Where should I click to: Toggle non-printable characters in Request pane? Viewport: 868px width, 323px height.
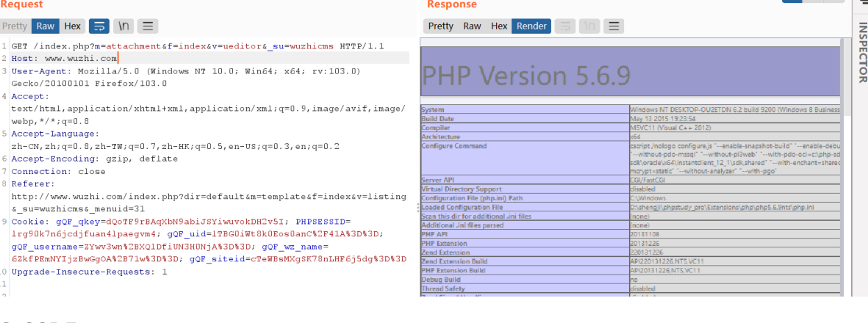pyautogui.click(x=123, y=26)
